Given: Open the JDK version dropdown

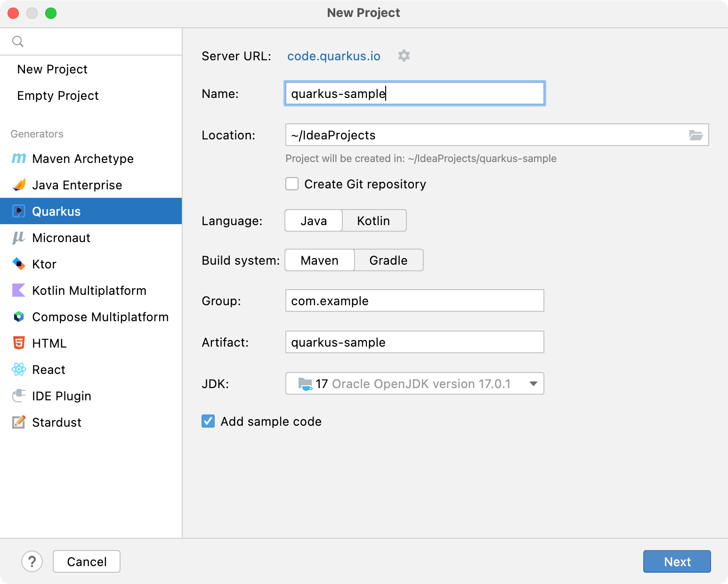Looking at the screenshot, I should [x=415, y=383].
